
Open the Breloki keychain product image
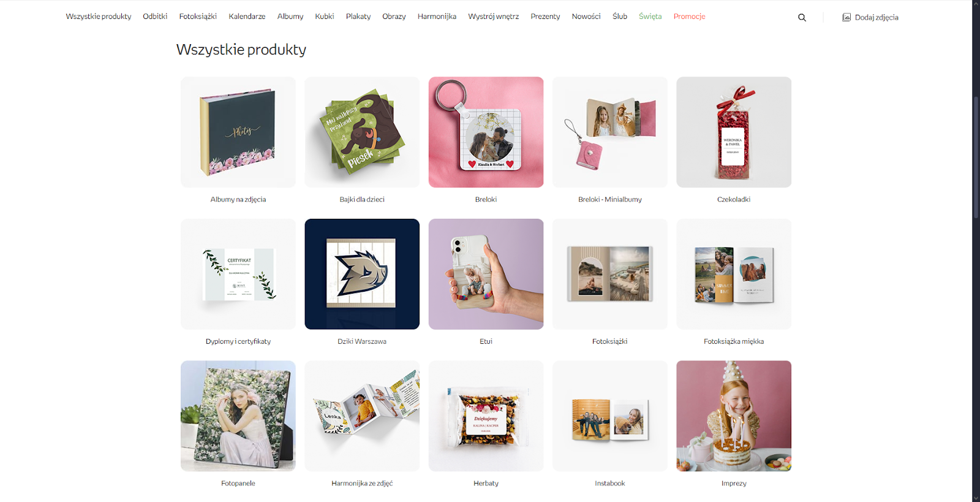click(486, 132)
